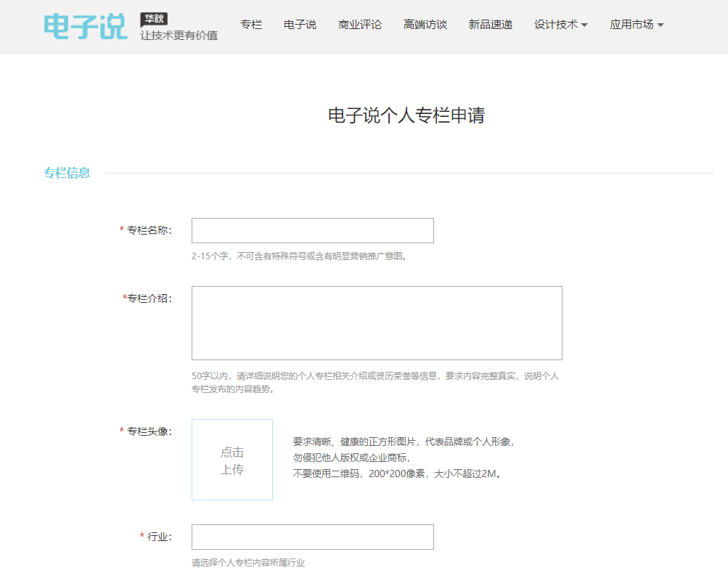Go to 电子说 nav link
Image resolution: width=728 pixels, height=573 pixels.
click(x=300, y=24)
